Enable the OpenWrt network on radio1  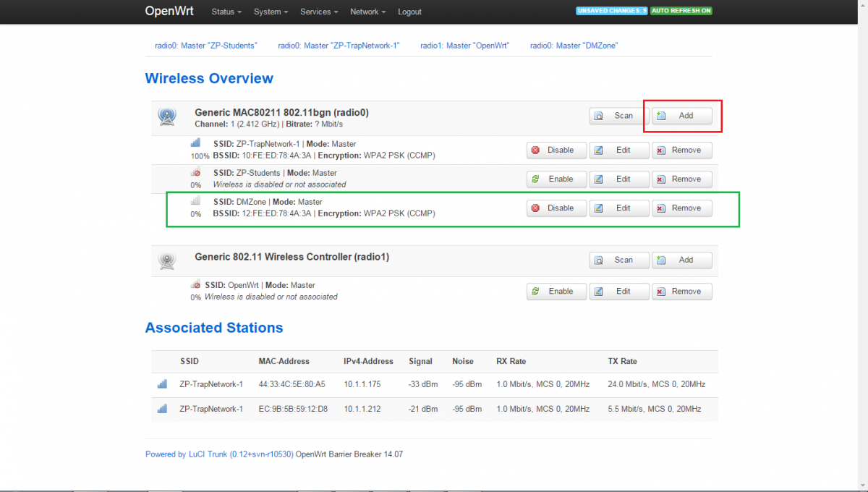(x=554, y=291)
